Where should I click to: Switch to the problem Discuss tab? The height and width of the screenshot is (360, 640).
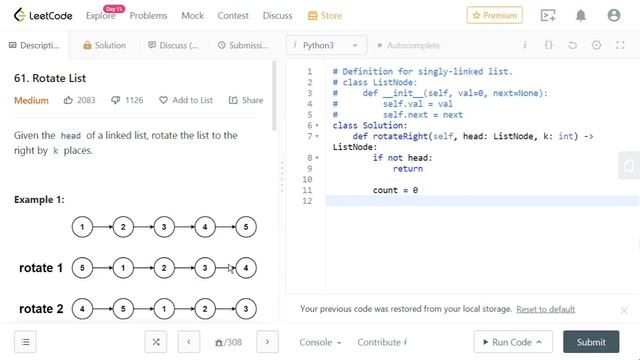pyautogui.click(x=173, y=45)
